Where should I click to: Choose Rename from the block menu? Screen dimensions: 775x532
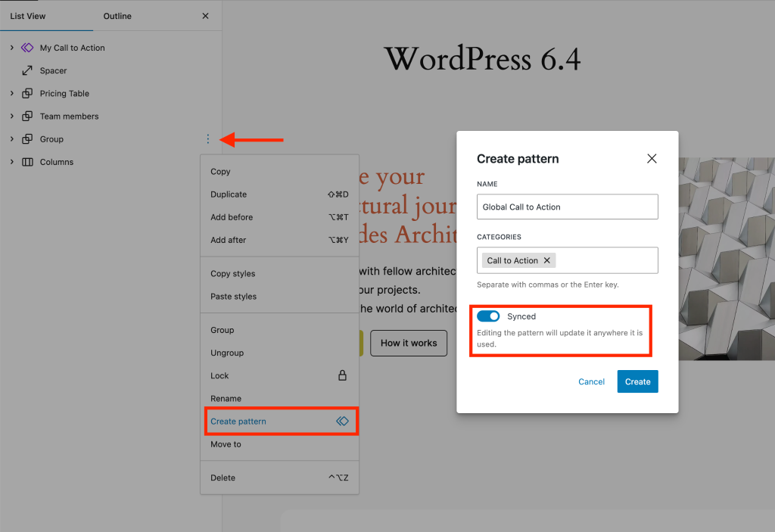pyautogui.click(x=280, y=398)
